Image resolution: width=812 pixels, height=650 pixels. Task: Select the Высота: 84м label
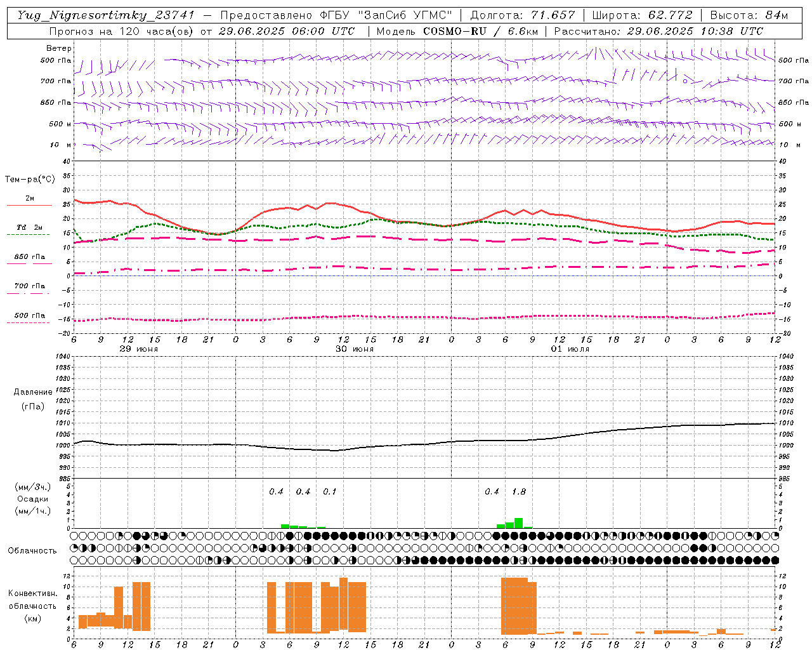coord(749,15)
